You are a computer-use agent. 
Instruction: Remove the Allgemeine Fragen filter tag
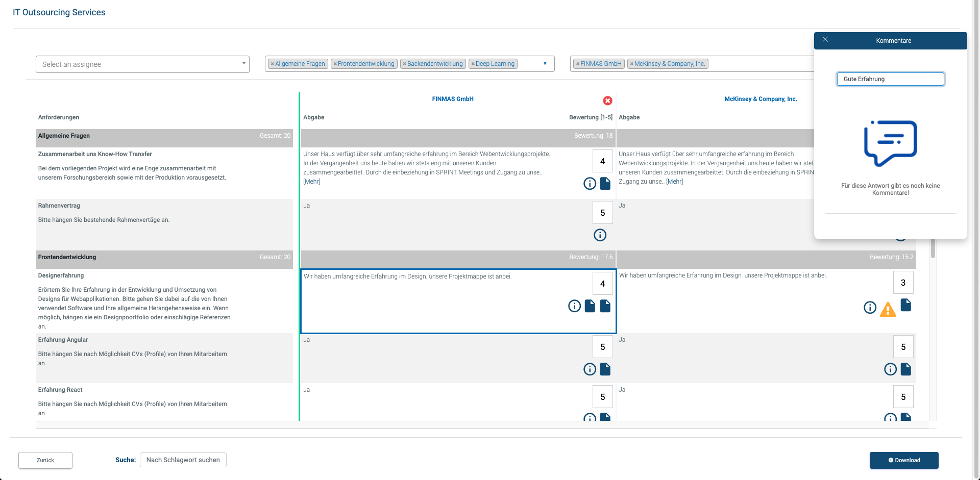click(273, 64)
